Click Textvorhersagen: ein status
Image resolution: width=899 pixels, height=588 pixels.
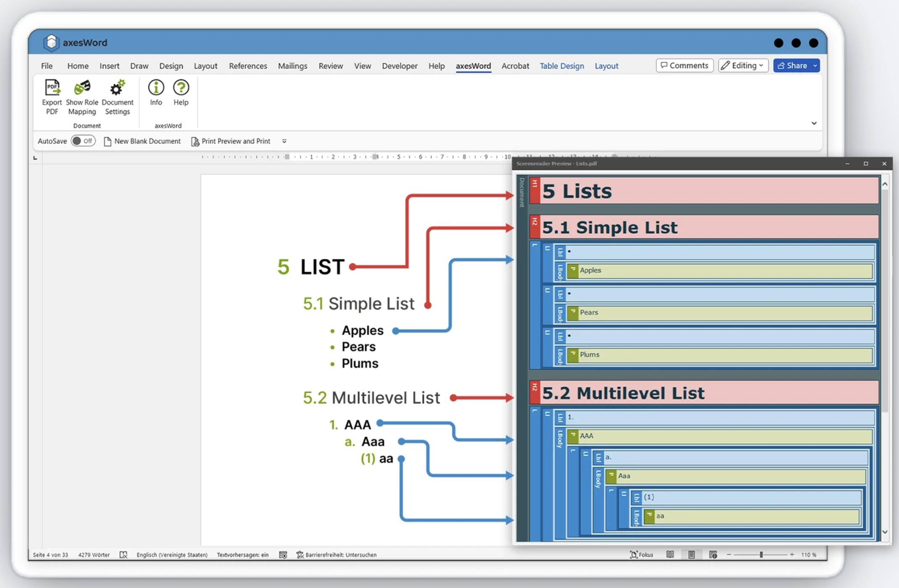242,555
